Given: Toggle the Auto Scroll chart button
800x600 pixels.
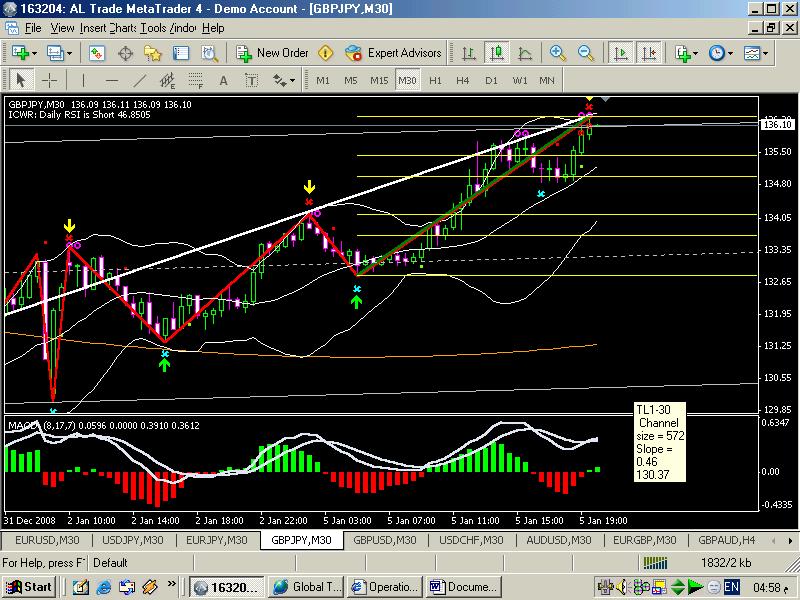Looking at the screenshot, I should click(x=621, y=53).
